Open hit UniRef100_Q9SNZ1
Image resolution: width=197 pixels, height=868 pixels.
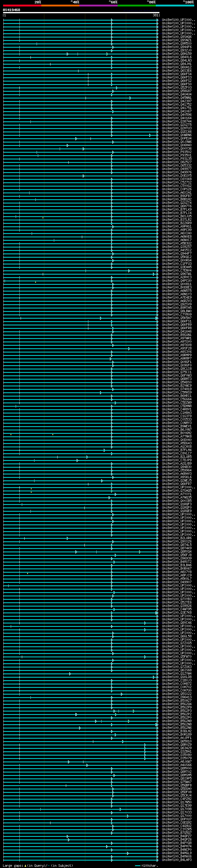(x=176, y=40)
